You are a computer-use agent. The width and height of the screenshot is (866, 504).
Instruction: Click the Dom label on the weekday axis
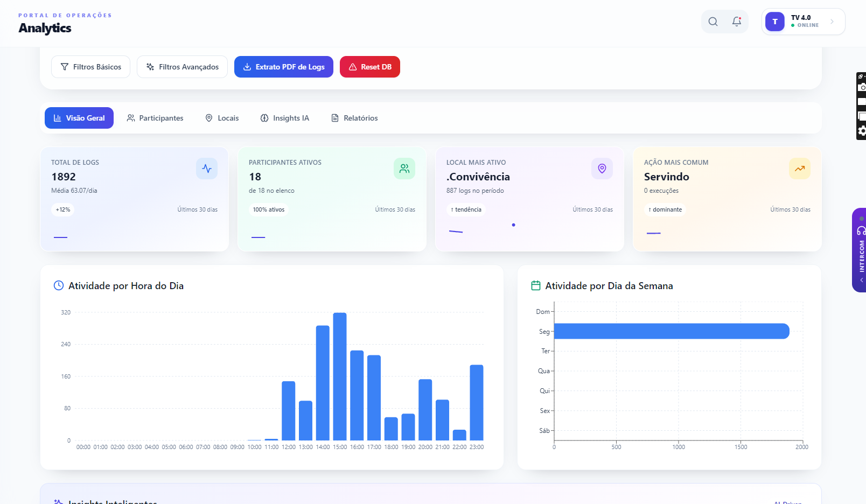[x=543, y=312]
